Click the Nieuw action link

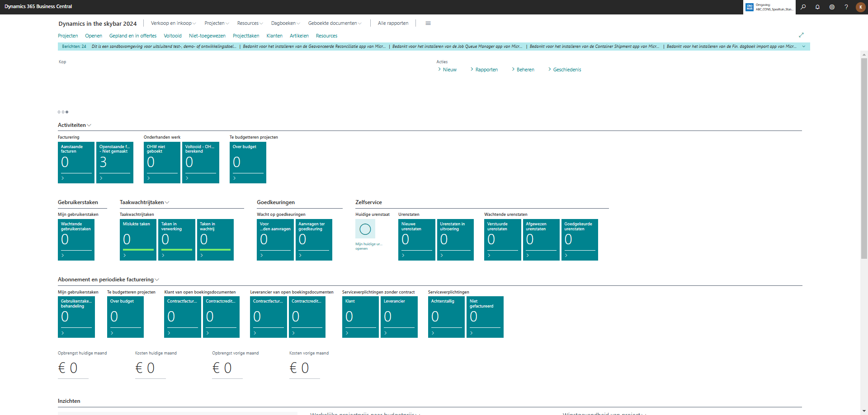pos(449,70)
